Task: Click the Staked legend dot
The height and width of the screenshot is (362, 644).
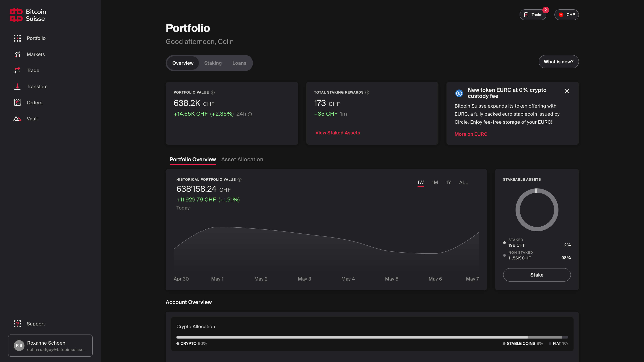Action: click(504, 243)
